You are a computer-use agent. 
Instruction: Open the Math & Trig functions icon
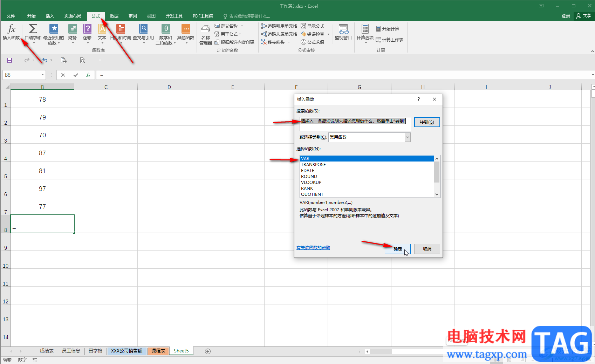click(166, 29)
